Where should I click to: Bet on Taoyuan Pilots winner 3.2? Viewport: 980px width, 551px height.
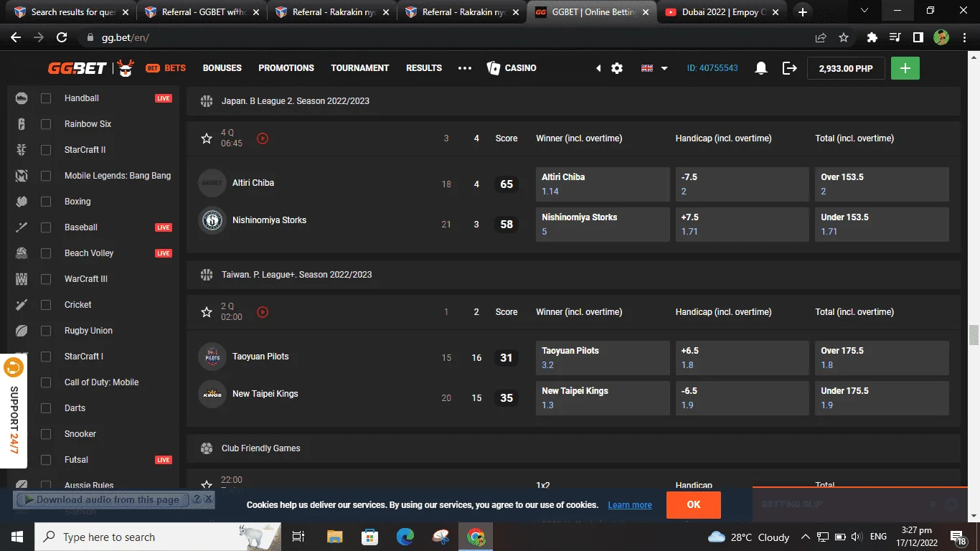(x=603, y=358)
